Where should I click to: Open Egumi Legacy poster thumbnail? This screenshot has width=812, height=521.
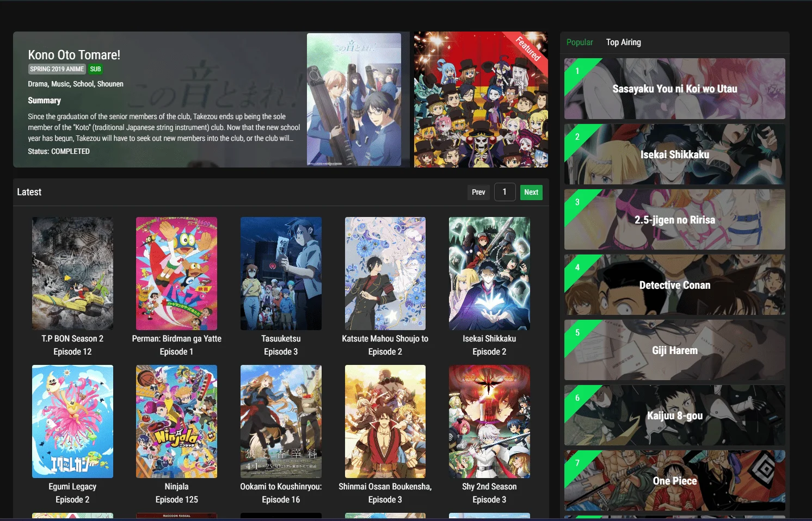pos(72,421)
